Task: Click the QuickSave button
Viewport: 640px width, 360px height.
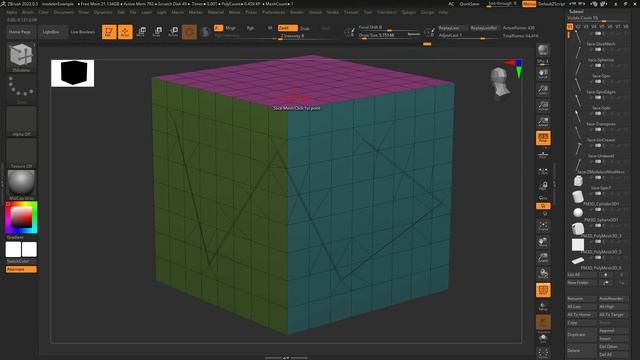Action: (469, 4)
